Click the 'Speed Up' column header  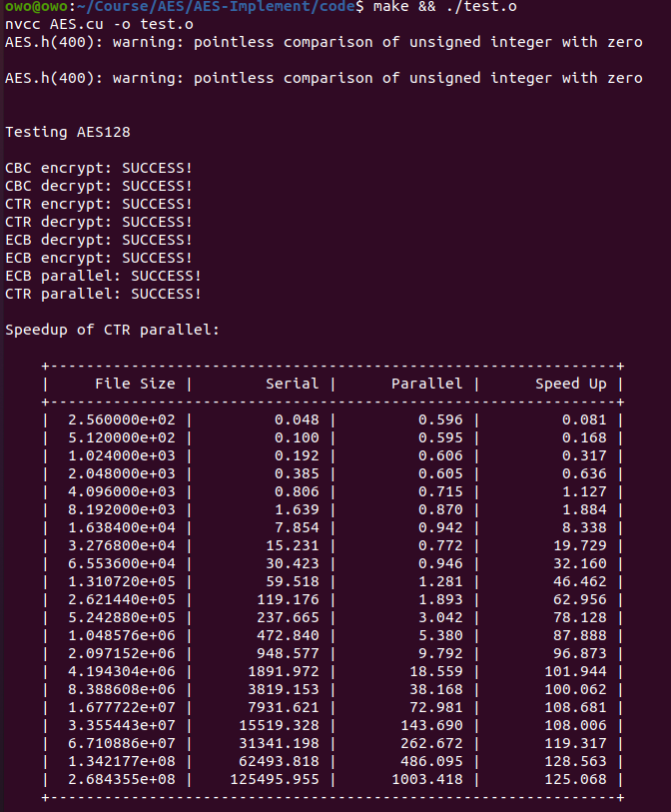(571, 384)
